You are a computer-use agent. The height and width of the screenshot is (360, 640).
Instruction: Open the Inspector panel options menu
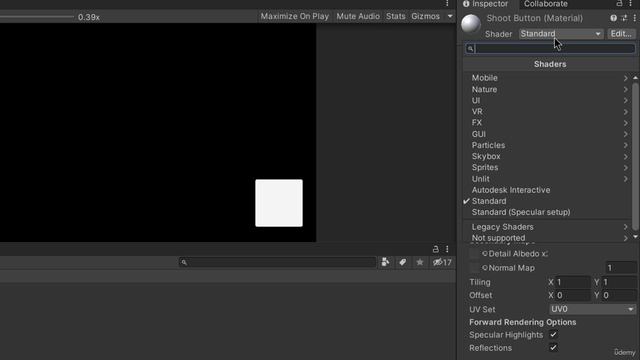pyautogui.click(x=630, y=4)
